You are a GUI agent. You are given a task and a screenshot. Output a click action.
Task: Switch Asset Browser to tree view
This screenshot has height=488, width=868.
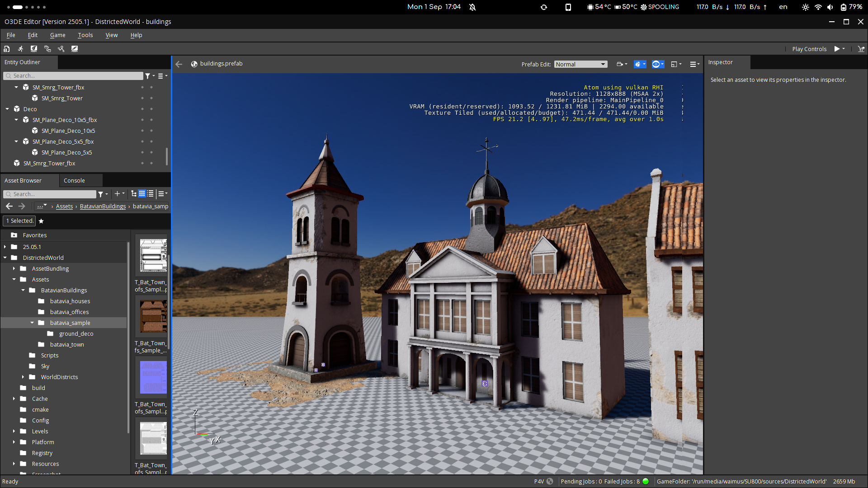point(134,194)
